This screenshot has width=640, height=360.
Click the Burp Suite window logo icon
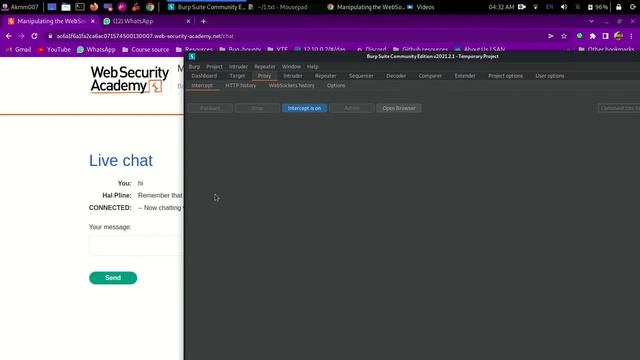point(192,56)
